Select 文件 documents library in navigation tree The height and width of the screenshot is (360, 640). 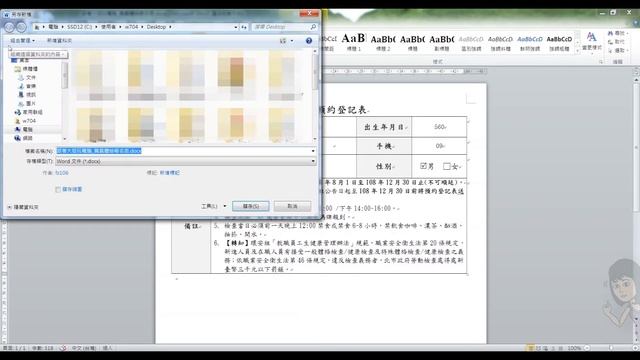tap(27, 78)
